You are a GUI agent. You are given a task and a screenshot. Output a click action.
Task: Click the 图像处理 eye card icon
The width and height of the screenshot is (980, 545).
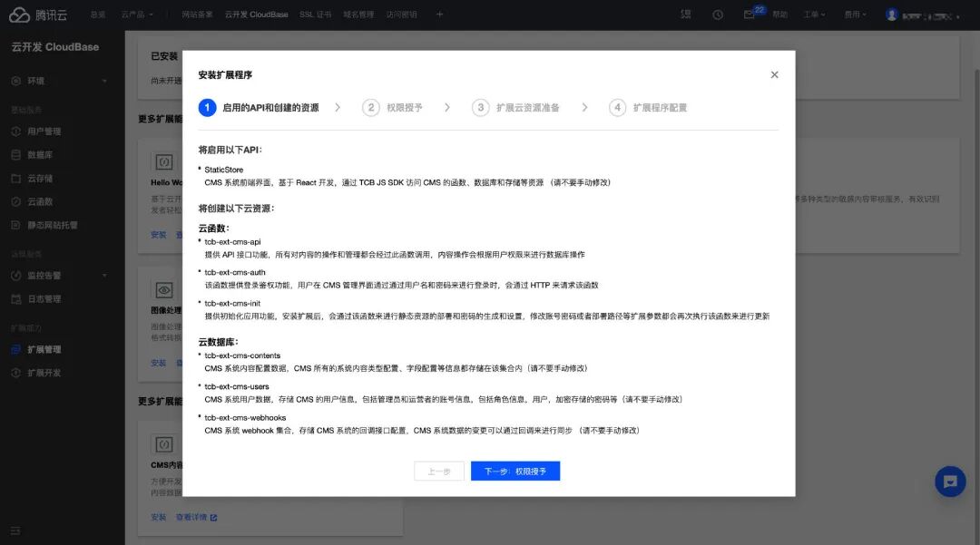tap(163, 289)
